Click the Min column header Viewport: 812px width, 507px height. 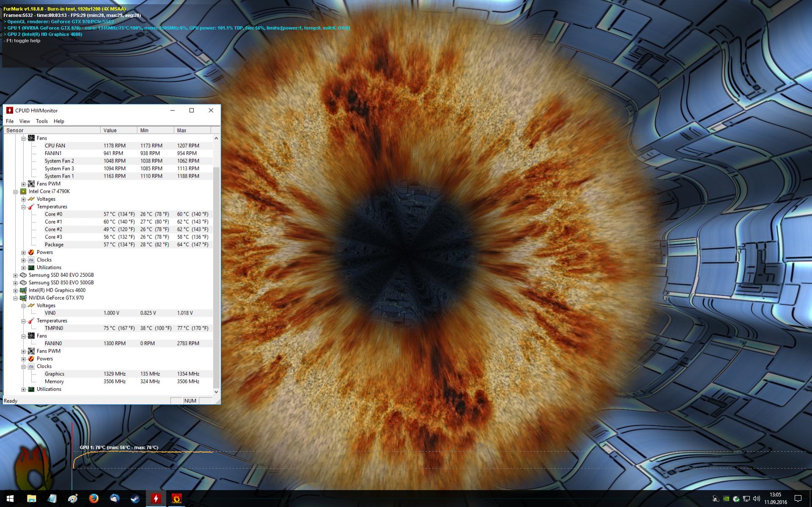pyautogui.click(x=155, y=130)
